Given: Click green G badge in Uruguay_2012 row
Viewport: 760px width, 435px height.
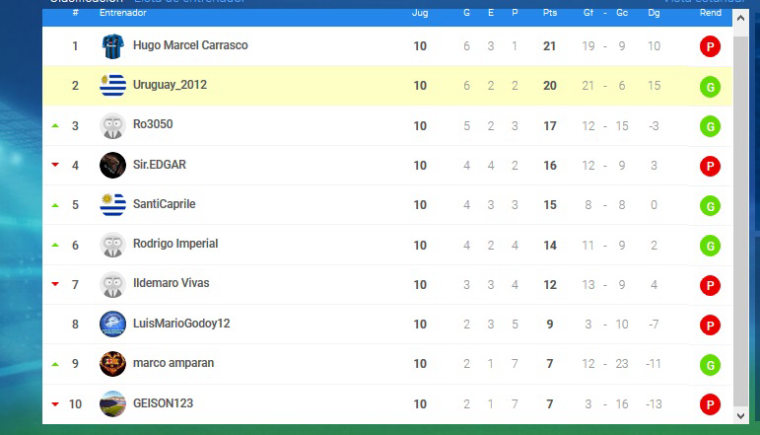Looking at the screenshot, I should tap(710, 87).
